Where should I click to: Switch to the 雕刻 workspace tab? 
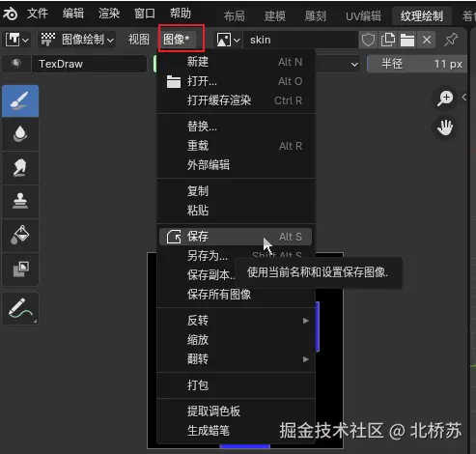tap(316, 16)
